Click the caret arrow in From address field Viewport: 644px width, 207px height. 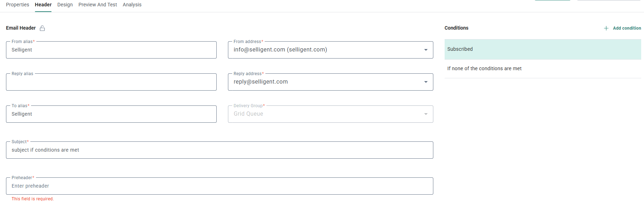(426, 50)
